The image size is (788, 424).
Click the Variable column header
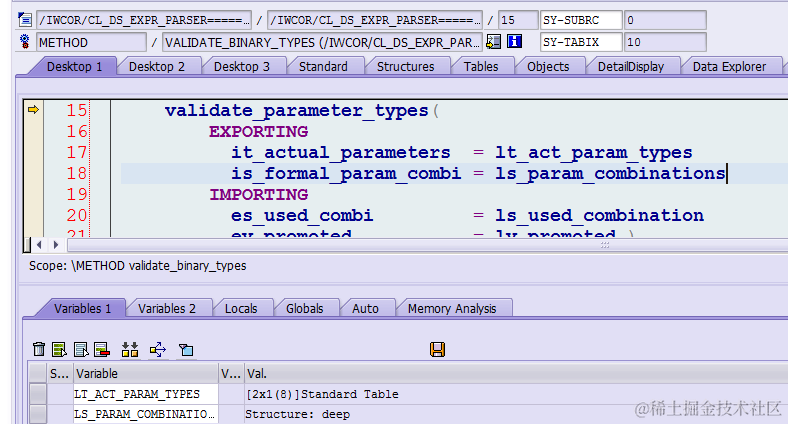pyautogui.click(x=146, y=373)
